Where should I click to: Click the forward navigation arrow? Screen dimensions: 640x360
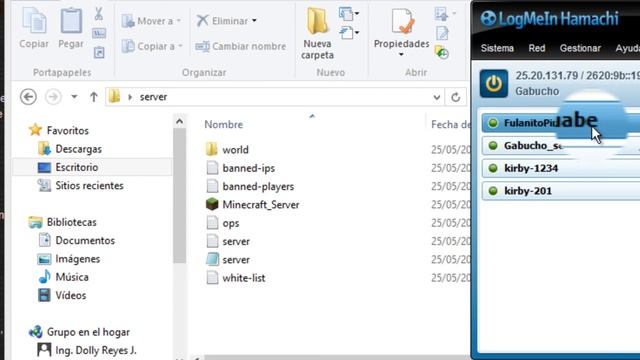(53, 97)
